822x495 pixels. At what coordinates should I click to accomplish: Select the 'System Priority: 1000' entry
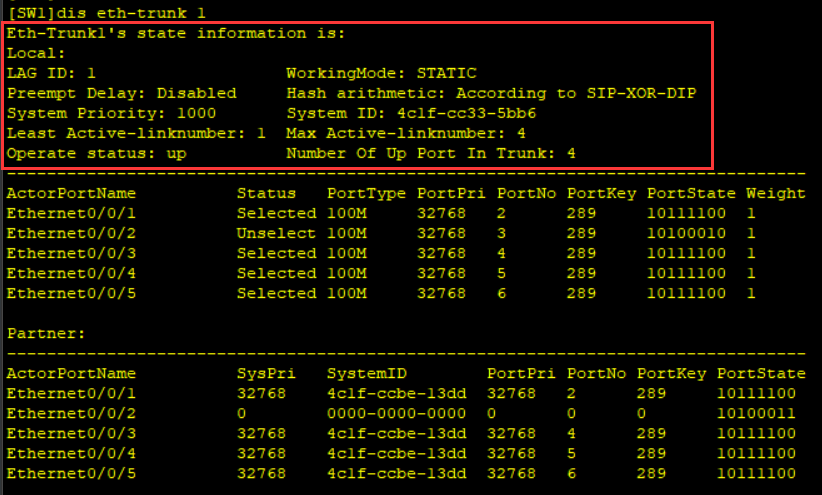click(111, 113)
